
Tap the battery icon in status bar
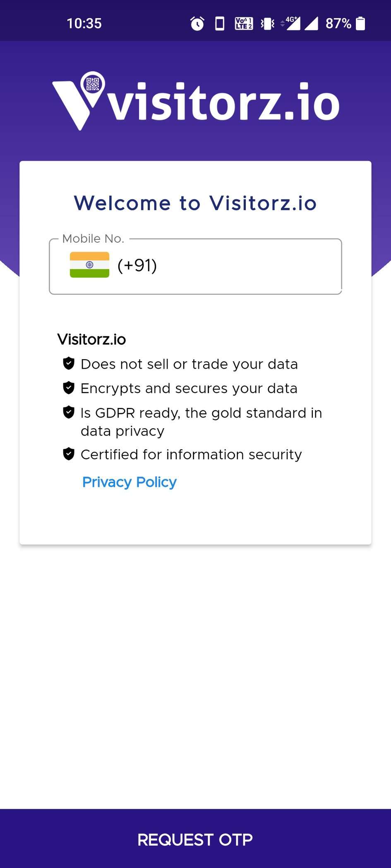coord(361,24)
